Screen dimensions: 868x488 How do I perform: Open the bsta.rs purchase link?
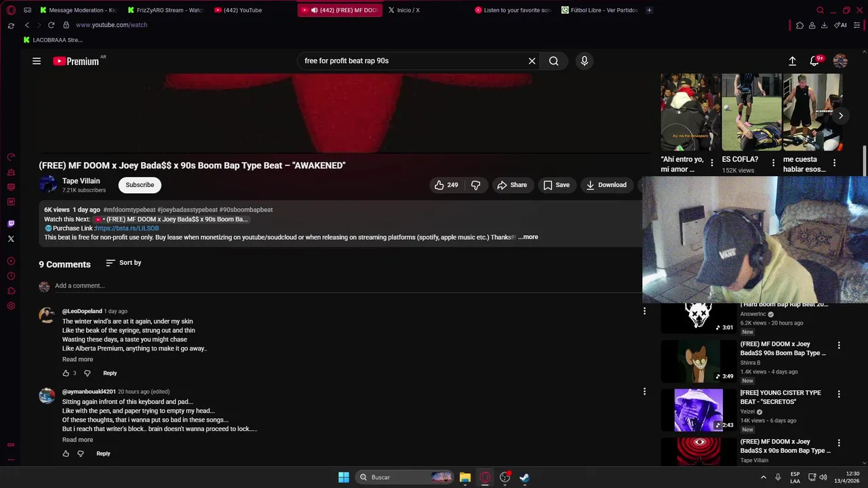127,228
